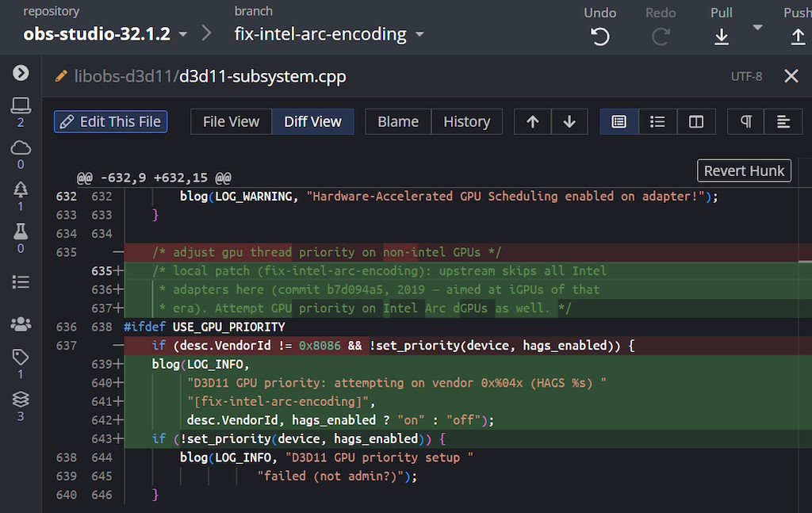Click the removed line 635 minus marker

coord(118,252)
